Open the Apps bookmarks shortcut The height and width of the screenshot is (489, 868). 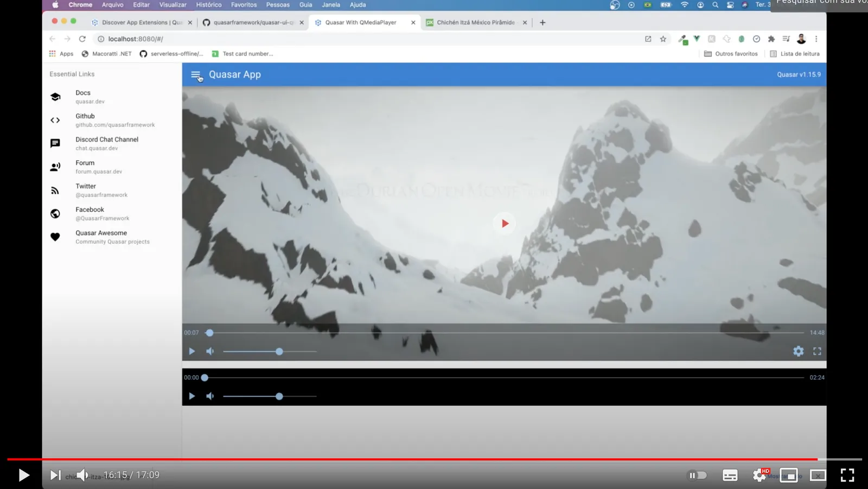tap(61, 54)
